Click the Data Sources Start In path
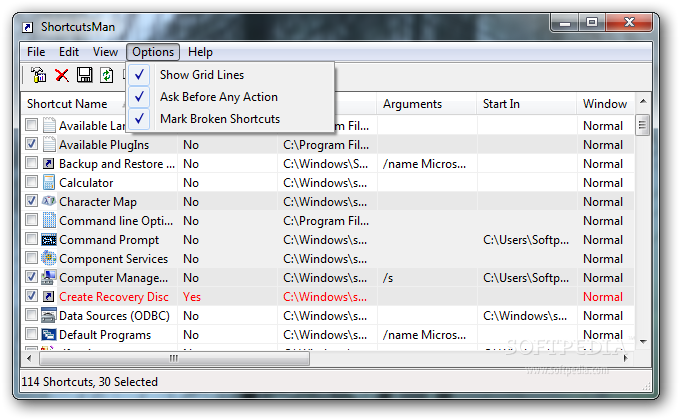This screenshot has height=420, width=680. pos(525,316)
